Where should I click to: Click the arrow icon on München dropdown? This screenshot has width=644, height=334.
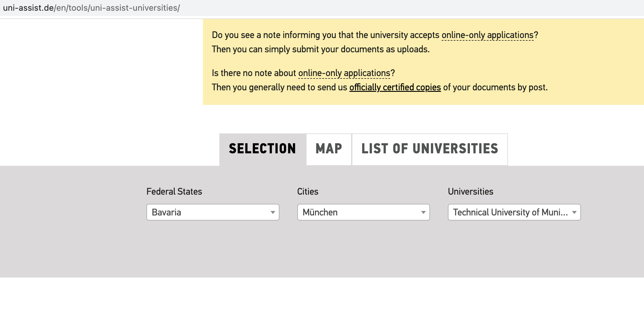(x=423, y=212)
